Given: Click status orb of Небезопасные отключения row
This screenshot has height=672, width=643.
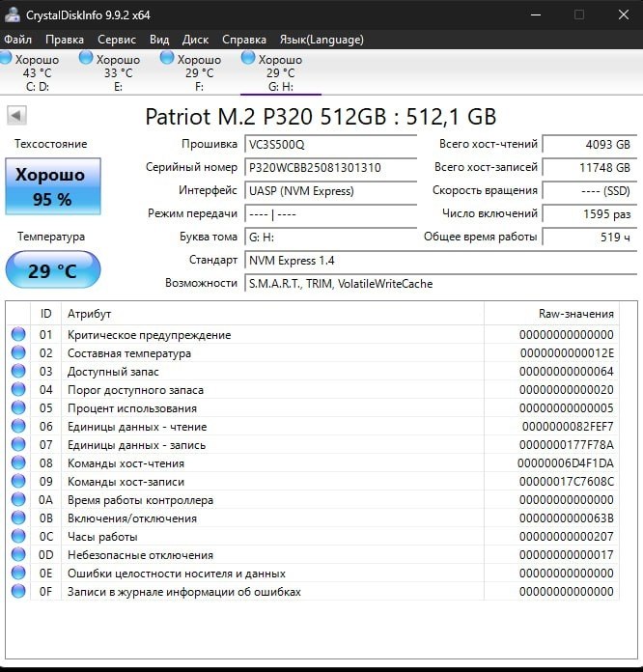Looking at the screenshot, I should [x=18, y=554].
